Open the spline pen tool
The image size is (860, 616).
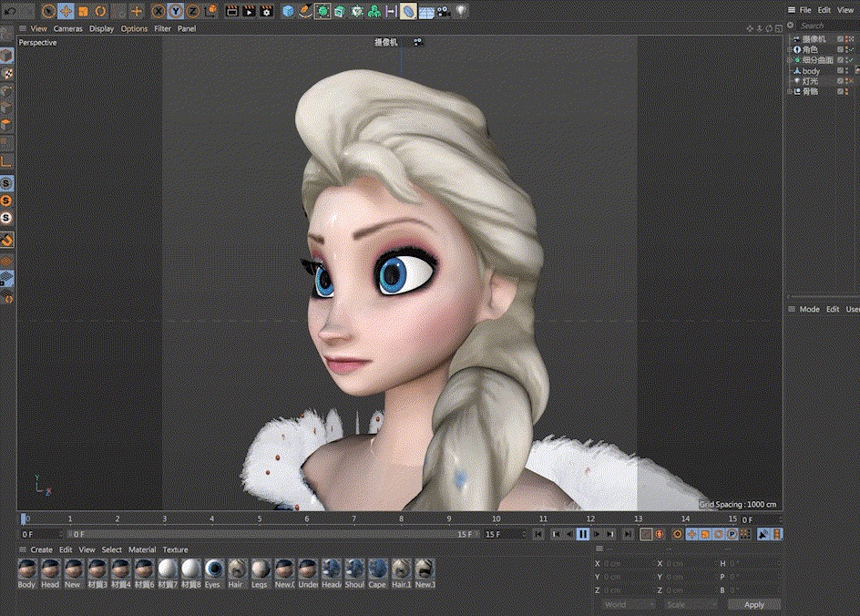pos(305,10)
